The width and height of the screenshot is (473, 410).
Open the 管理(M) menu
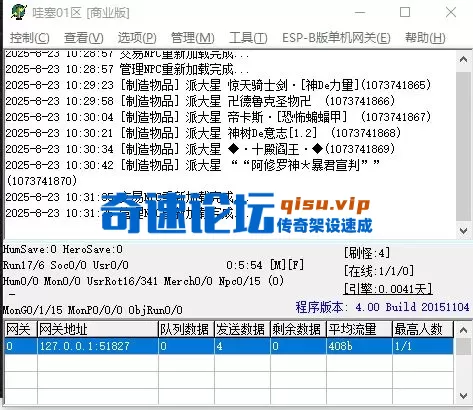(x=192, y=38)
